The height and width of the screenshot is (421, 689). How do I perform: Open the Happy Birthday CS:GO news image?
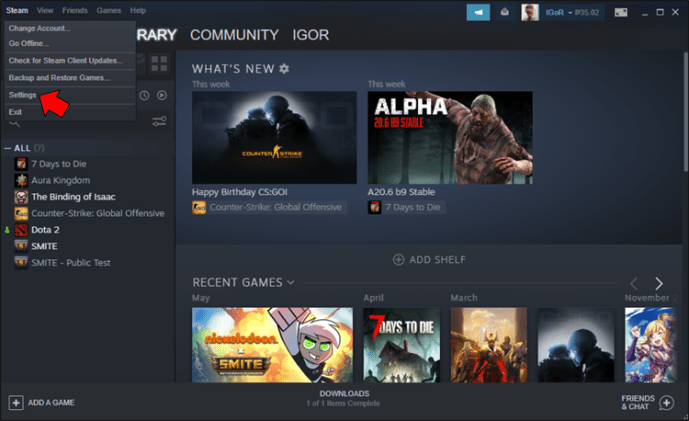(274, 138)
